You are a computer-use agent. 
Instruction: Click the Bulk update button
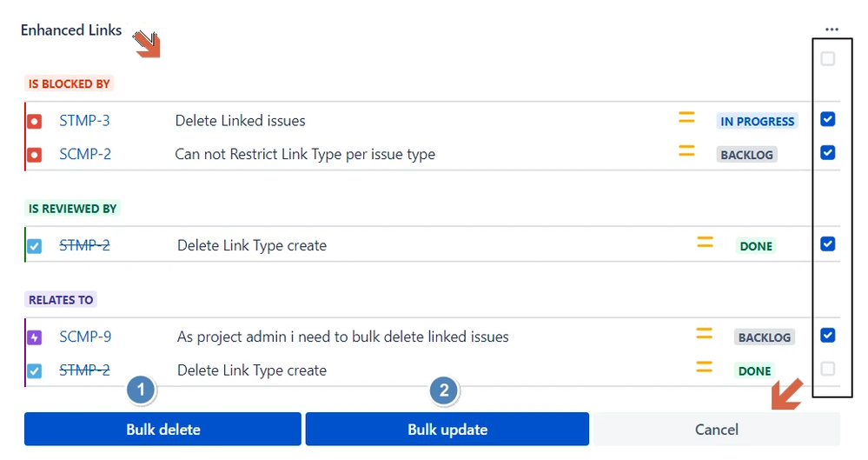[447, 430]
